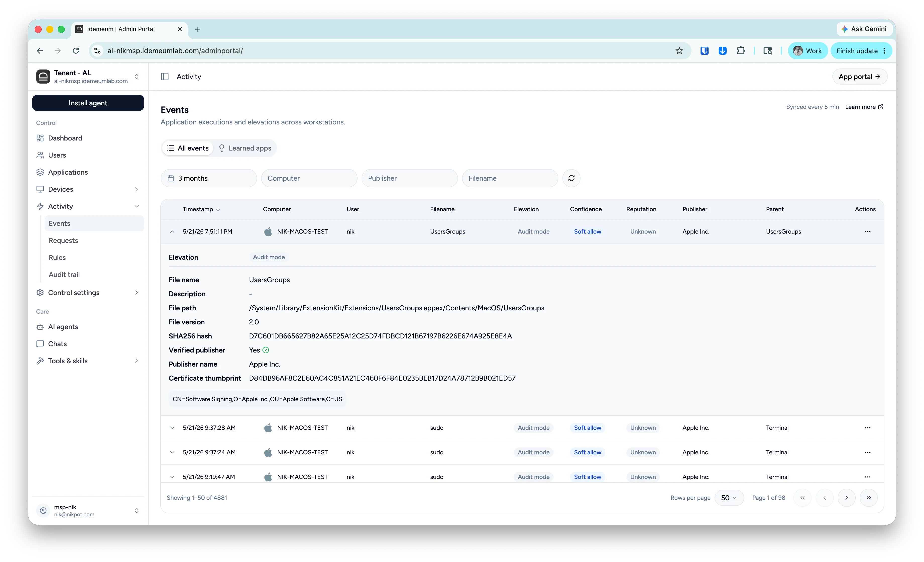
Task: Click the Filename filter field
Action: click(510, 178)
